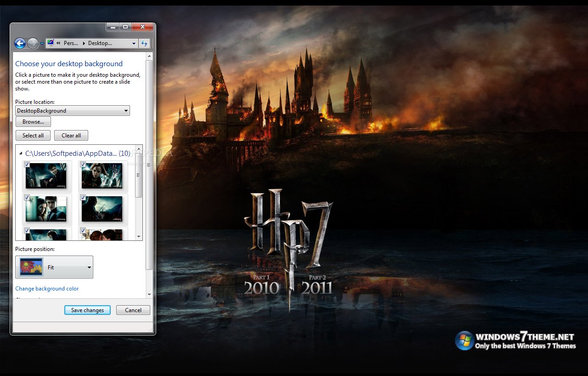Select the "Desktop..." breadcrumb segment
The height and width of the screenshot is (376, 588).
tap(100, 43)
